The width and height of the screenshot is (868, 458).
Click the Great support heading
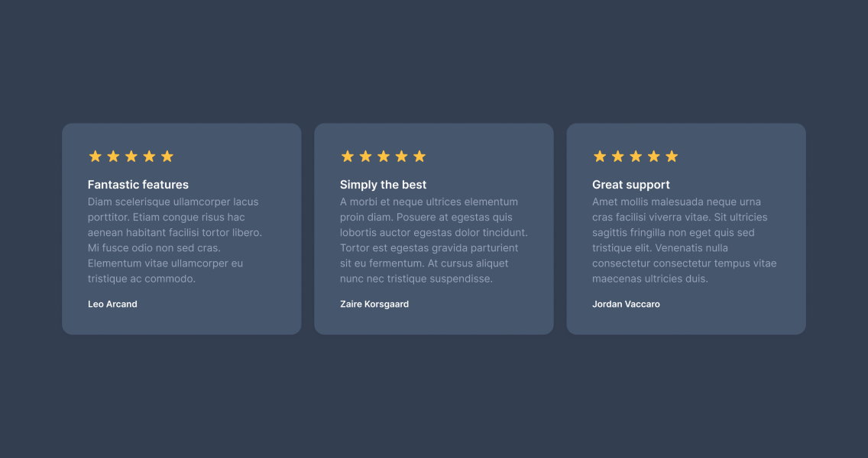click(631, 185)
